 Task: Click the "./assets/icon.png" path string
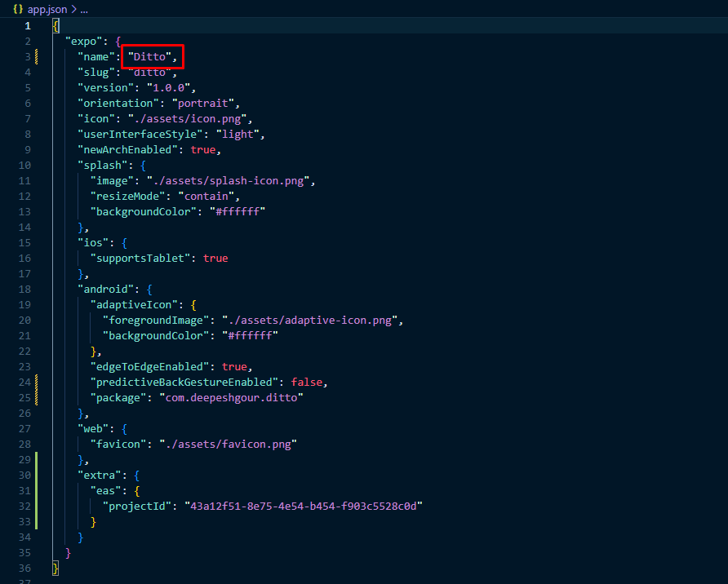(187, 118)
